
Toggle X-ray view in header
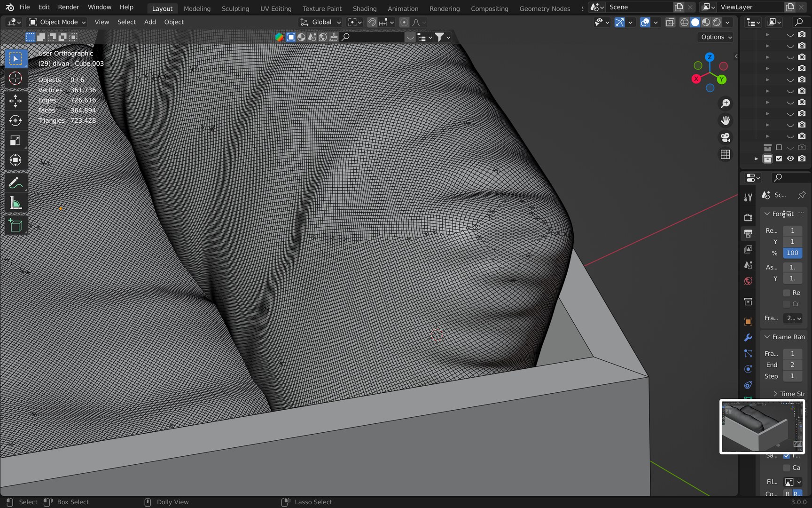pyautogui.click(x=671, y=22)
